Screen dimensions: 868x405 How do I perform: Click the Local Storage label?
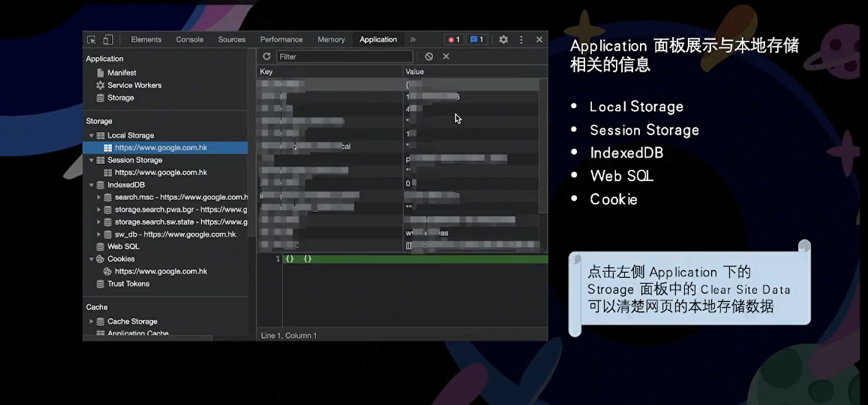click(x=131, y=136)
